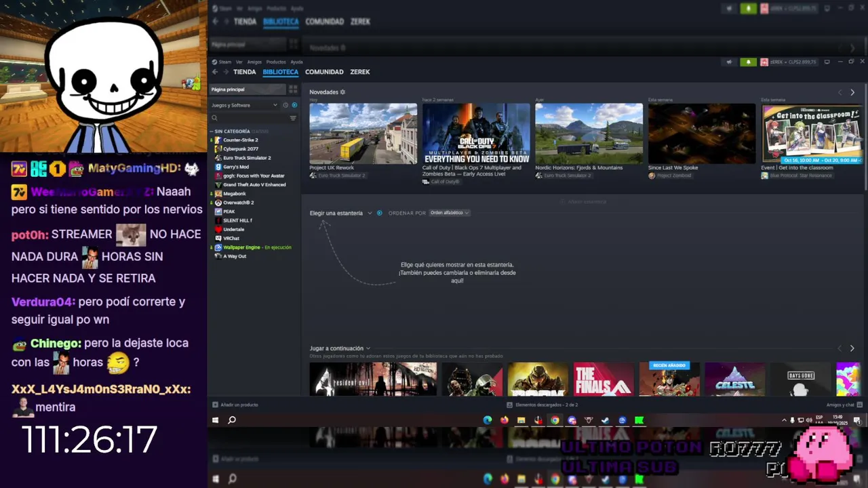Toggle the recent-activity clock filter in the library sidebar

tap(285, 105)
